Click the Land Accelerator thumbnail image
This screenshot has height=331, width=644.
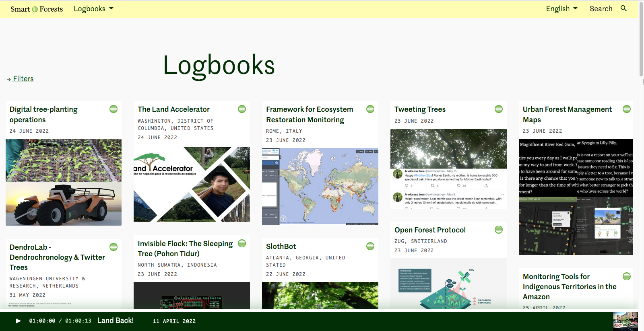point(192,184)
